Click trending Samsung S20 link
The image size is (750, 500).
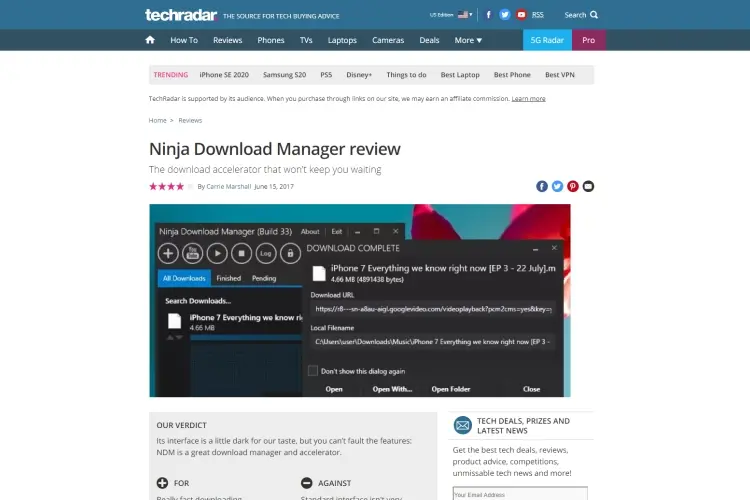click(x=285, y=75)
